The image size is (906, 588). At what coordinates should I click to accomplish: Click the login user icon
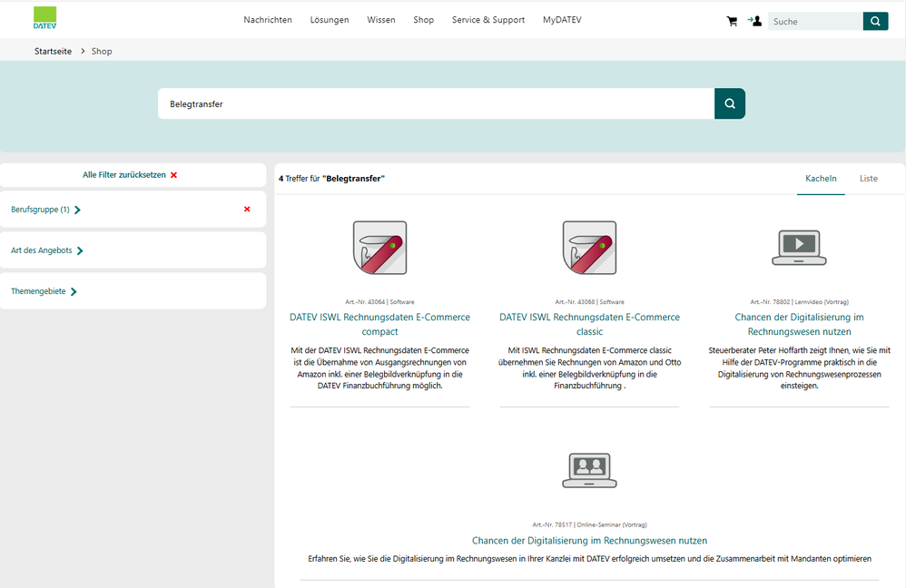click(x=754, y=21)
